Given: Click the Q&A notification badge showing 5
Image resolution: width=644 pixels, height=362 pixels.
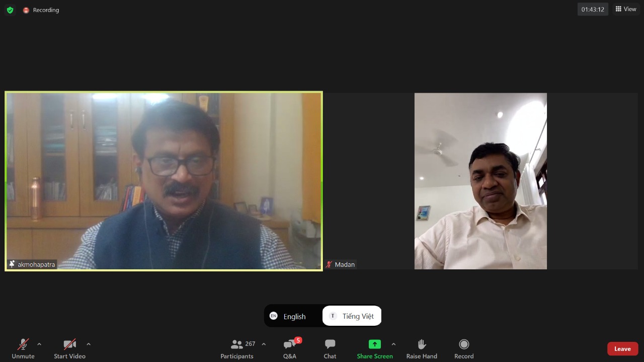Looking at the screenshot, I should pos(298,340).
